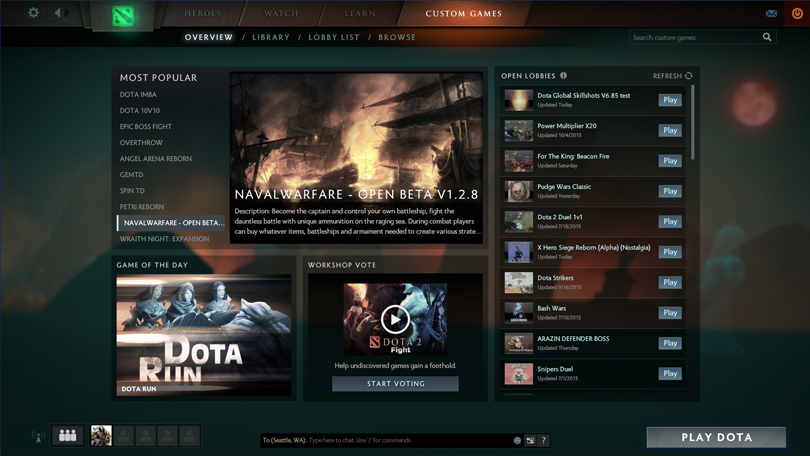
Task: Switch to the Lobby List subtab
Action: 334,37
